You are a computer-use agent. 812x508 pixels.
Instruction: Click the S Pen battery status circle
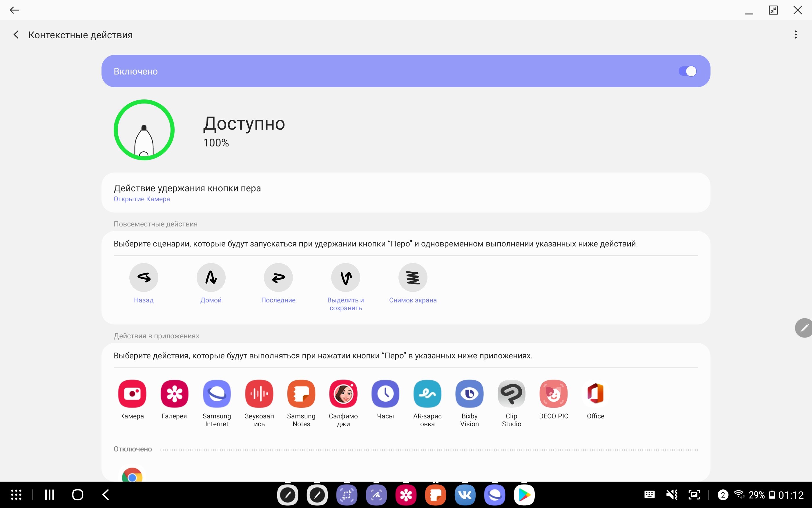pyautogui.click(x=144, y=130)
